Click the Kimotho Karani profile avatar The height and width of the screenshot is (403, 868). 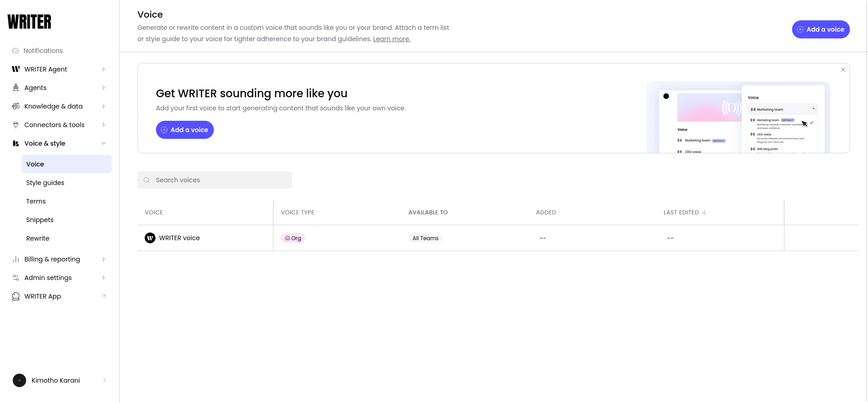tap(19, 380)
